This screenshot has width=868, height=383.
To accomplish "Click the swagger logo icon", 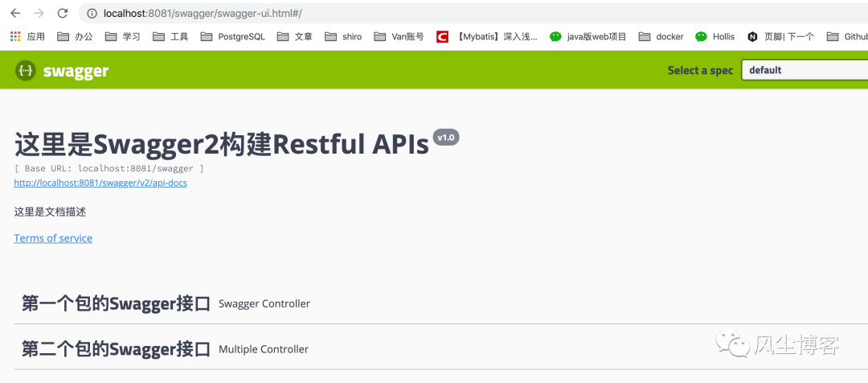I will [26, 70].
